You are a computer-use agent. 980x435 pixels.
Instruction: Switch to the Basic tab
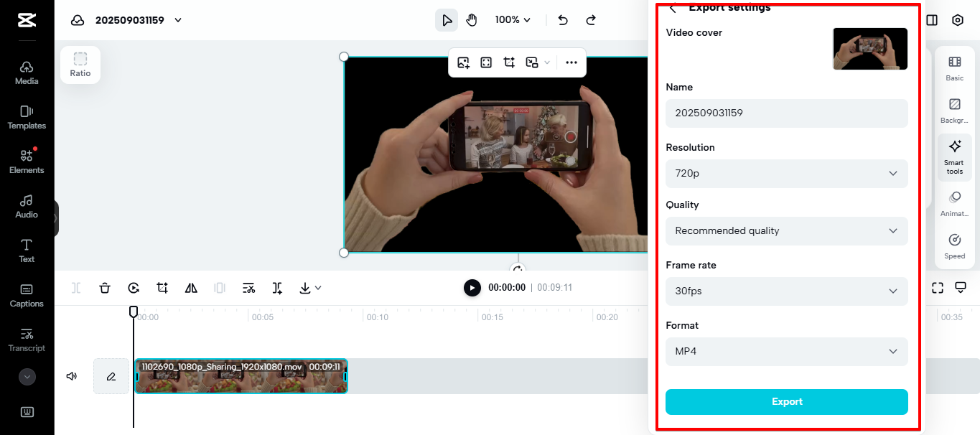tap(954, 68)
